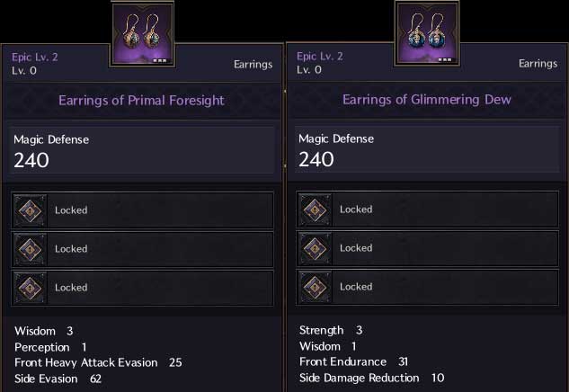Click first locked slot icon on Primal Foresight
569x392 pixels.
pyautogui.click(x=31, y=210)
